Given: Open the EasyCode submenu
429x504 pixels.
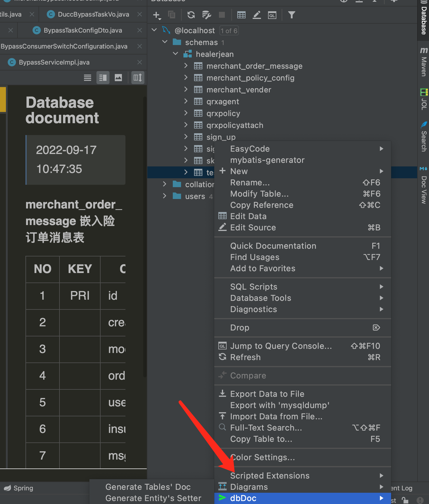Looking at the screenshot, I should point(303,149).
